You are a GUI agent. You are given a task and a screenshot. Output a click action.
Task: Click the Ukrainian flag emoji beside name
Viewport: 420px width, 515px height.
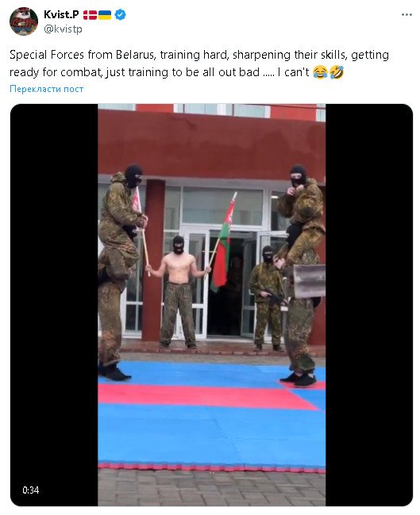click(x=105, y=15)
